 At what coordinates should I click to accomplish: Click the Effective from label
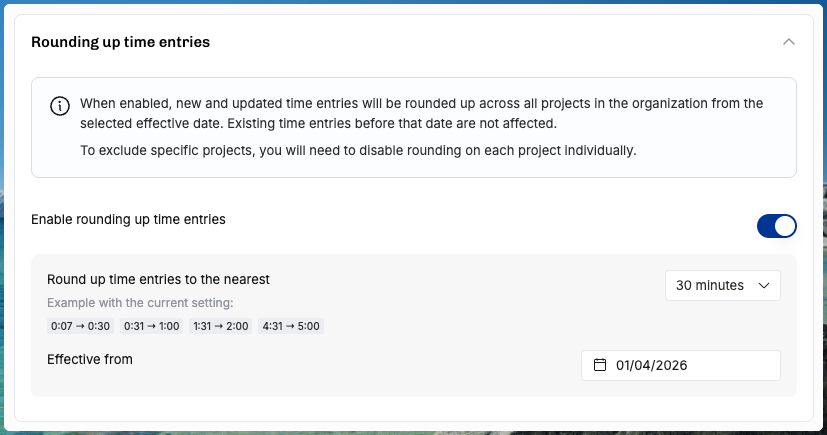click(90, 360)
